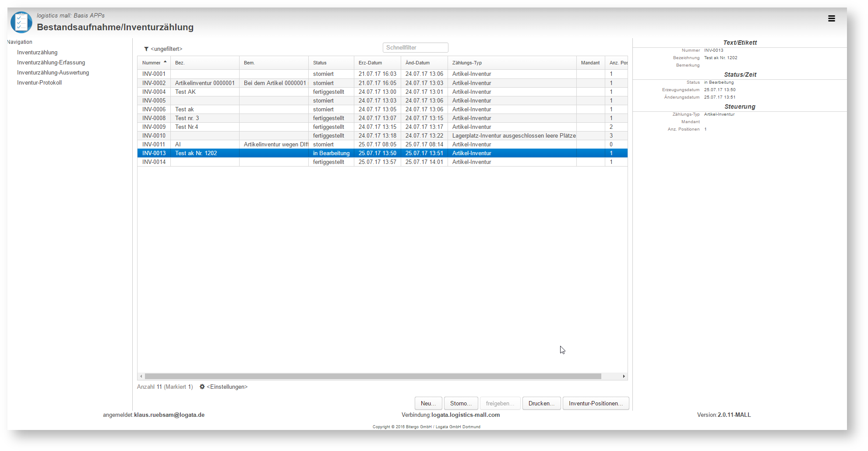Click the clipboard app logo icon
Viewport: 868px width, 451px height.
21,22
